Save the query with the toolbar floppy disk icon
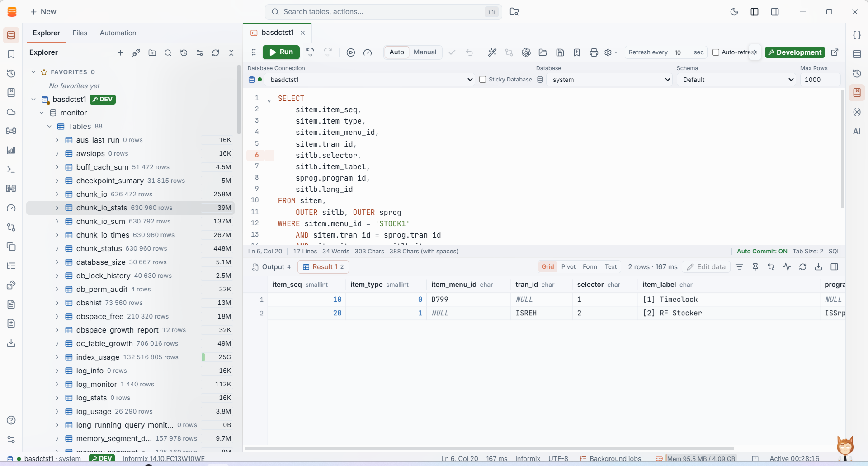868x466 pixels. pyautogui.click(x=560, y=52)
